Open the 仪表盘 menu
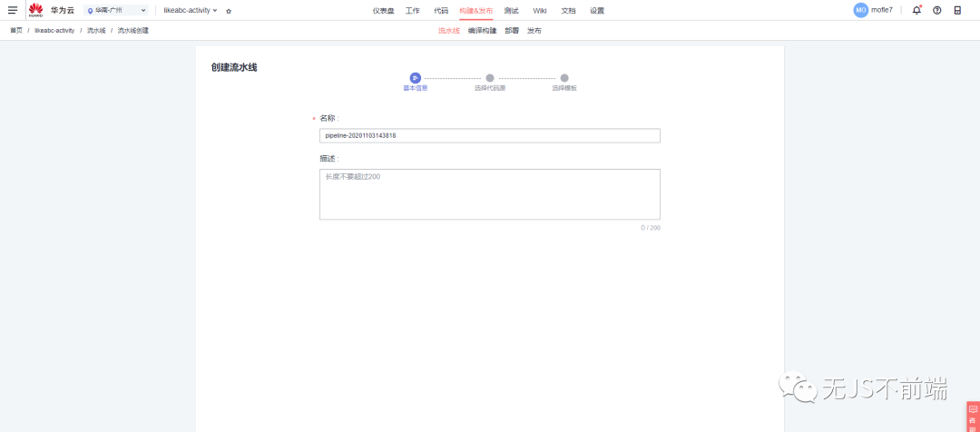 [383, 11]
